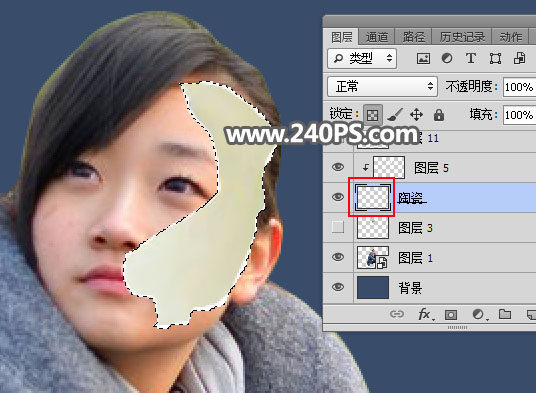Create a new layer group
This screenshot has height=393, width=536.
coord(505,314)
